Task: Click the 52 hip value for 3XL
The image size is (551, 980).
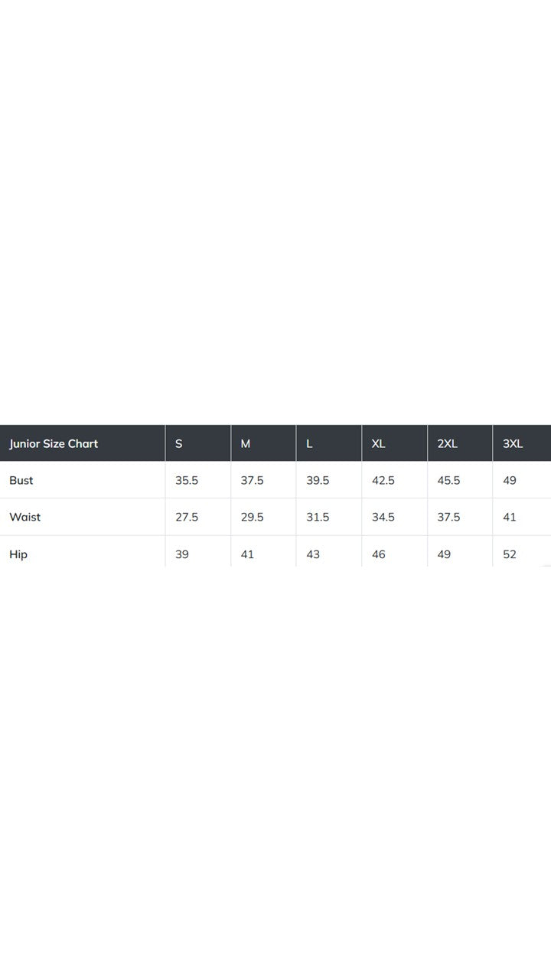Action: click(x=510, y=554)
